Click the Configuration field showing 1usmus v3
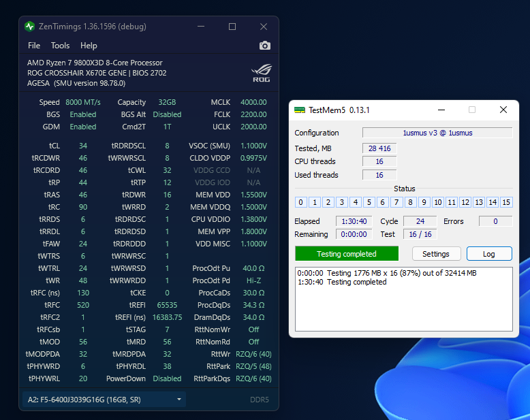 (x=437, y=133)
